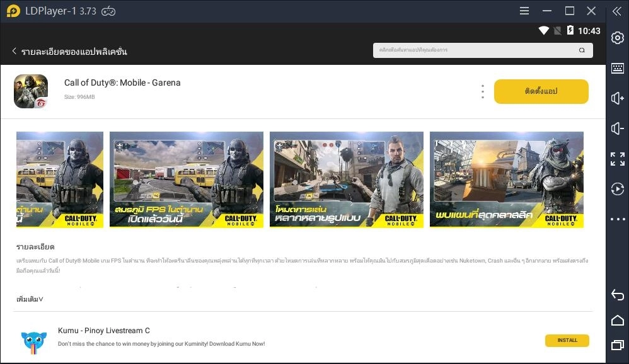Click the yellow install app button
Screen dimensions: 629x364
click(x=541, y=91)
